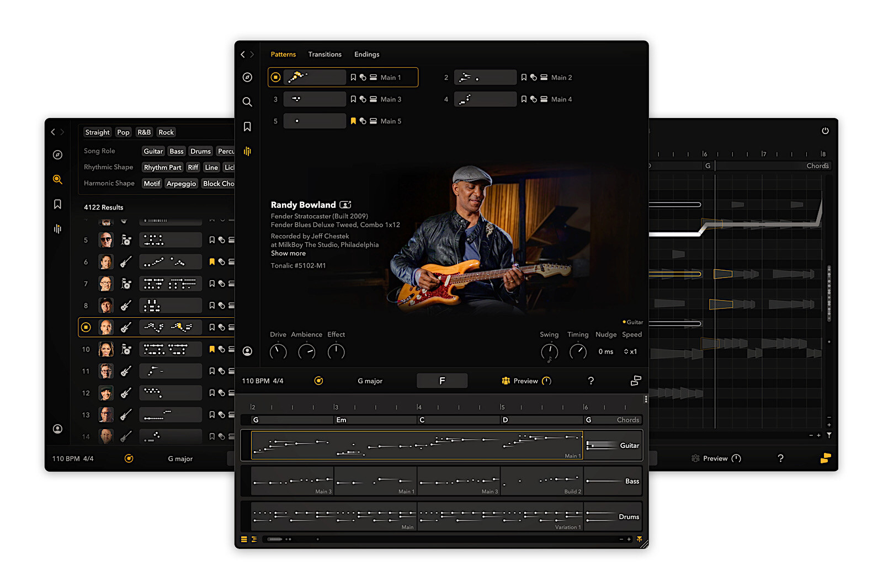Image resolution: width=883 pixels, height=588 pixels.
Task: Toggle the orange play-sync button next to tempo
Action: [x=318, y=381]
